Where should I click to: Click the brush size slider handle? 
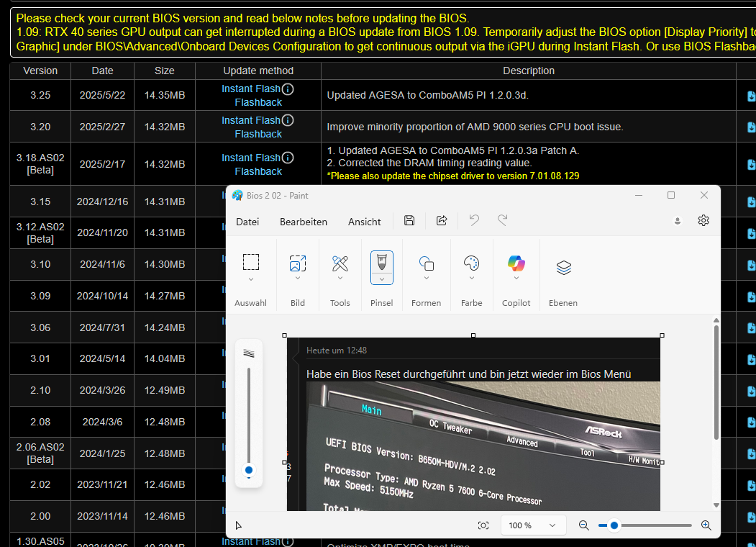[x=249, y=470]
